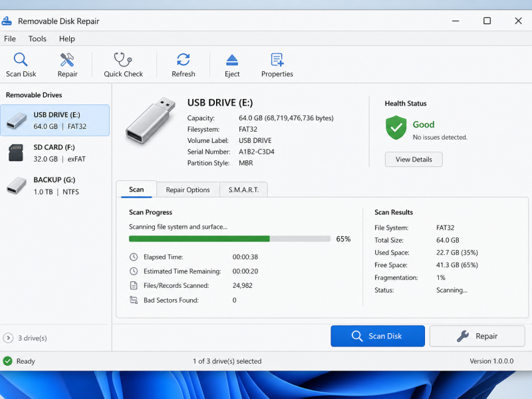This screenshot has height=399, width=532.
Task: Switch to the Repair Options tab
Action: tap(188, 190)
